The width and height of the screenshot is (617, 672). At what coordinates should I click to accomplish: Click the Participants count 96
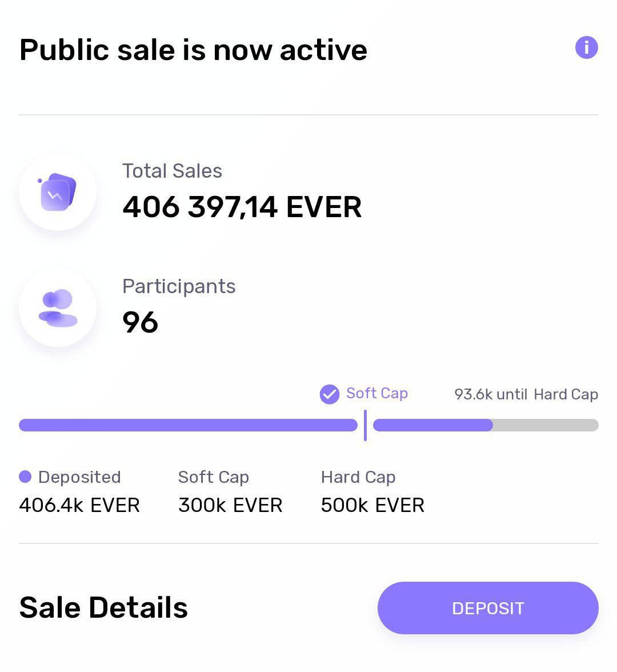click(x=140, y=322)
